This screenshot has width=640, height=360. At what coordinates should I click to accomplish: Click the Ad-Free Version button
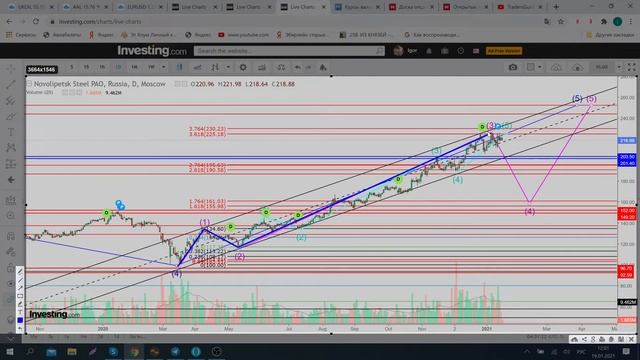504,51
